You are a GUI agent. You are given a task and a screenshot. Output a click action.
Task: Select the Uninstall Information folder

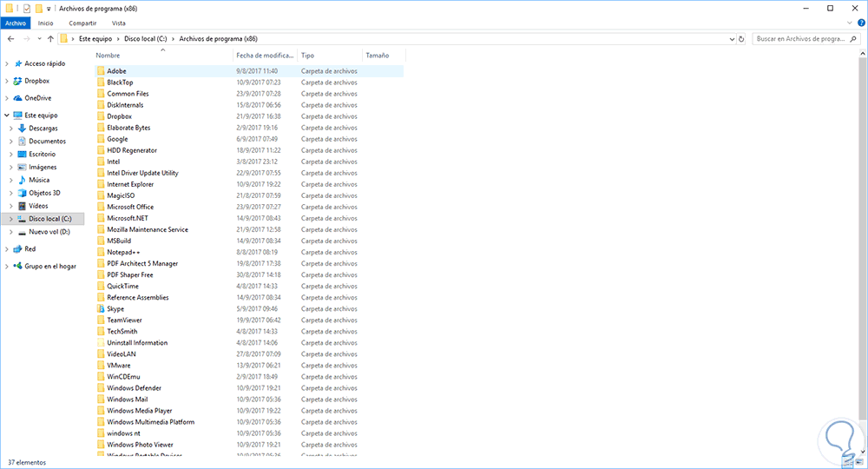pyautogui.click(x=137, y=343)
